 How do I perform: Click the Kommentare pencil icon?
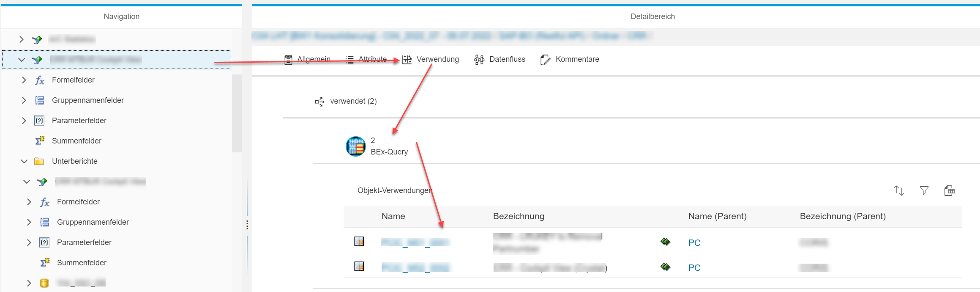(x=545, y=60)
